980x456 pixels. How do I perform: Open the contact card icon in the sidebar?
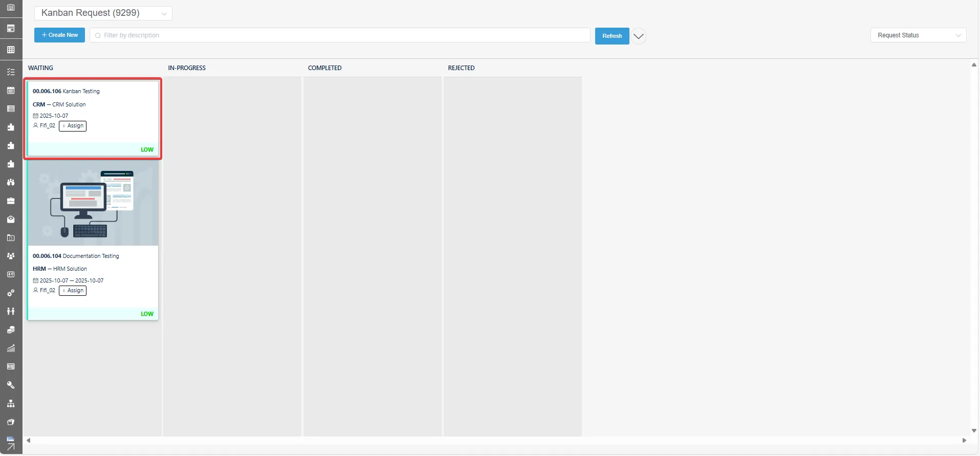point(11,275)
